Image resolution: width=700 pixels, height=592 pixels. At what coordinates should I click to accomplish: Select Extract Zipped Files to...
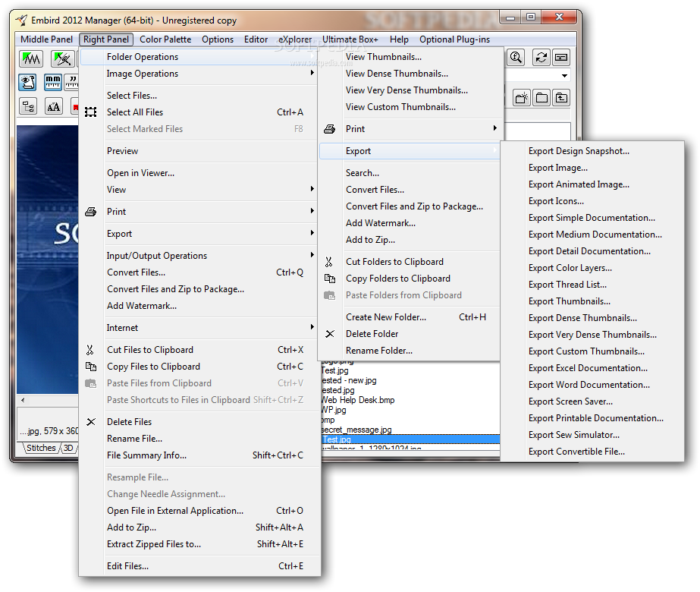(x=153, y=544)
